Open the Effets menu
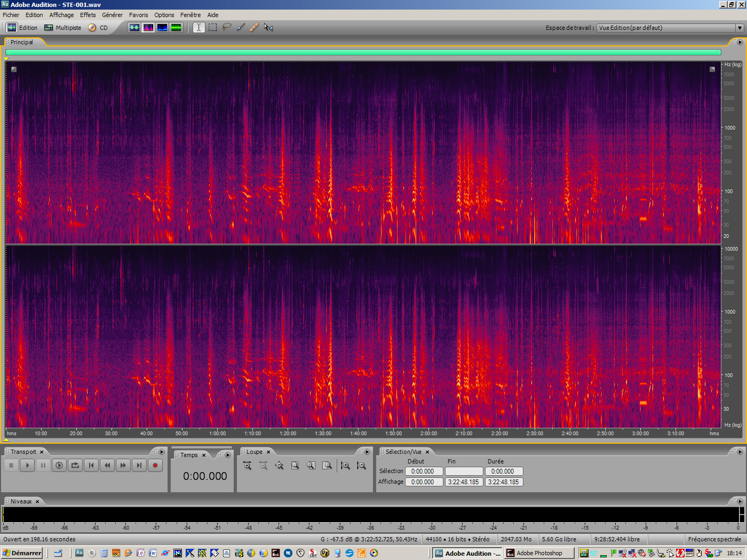This screenshot has height=560, width=747. tap(88, 14)
